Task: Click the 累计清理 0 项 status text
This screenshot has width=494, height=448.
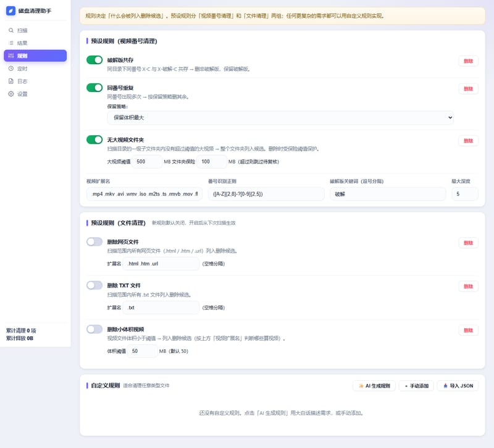Action: [x=21, y=331]
